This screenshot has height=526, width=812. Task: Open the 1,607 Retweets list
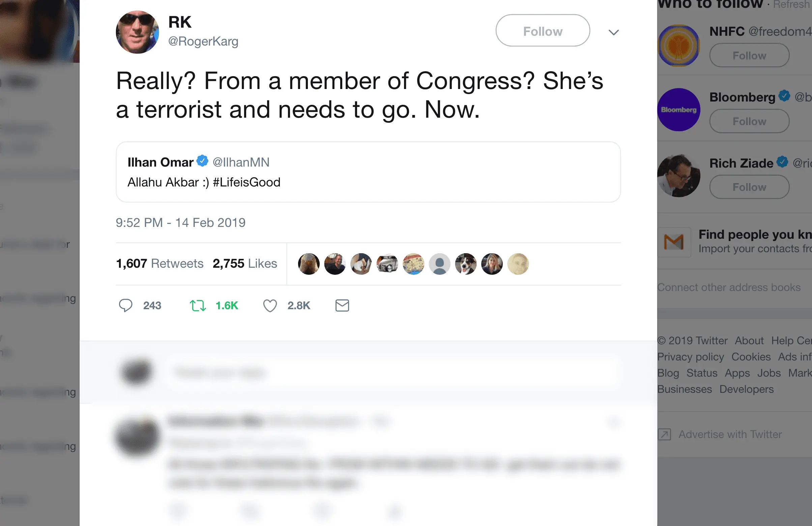pos(160,263)
